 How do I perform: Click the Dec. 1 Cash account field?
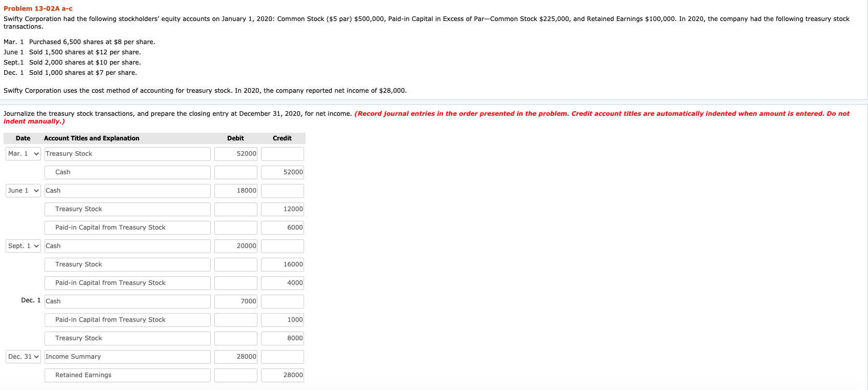(128, 301)
